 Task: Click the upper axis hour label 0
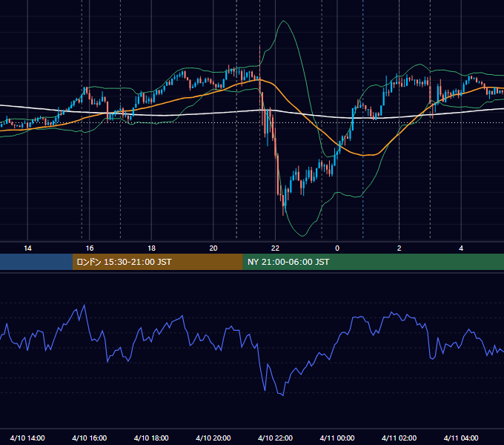(337, 248)
